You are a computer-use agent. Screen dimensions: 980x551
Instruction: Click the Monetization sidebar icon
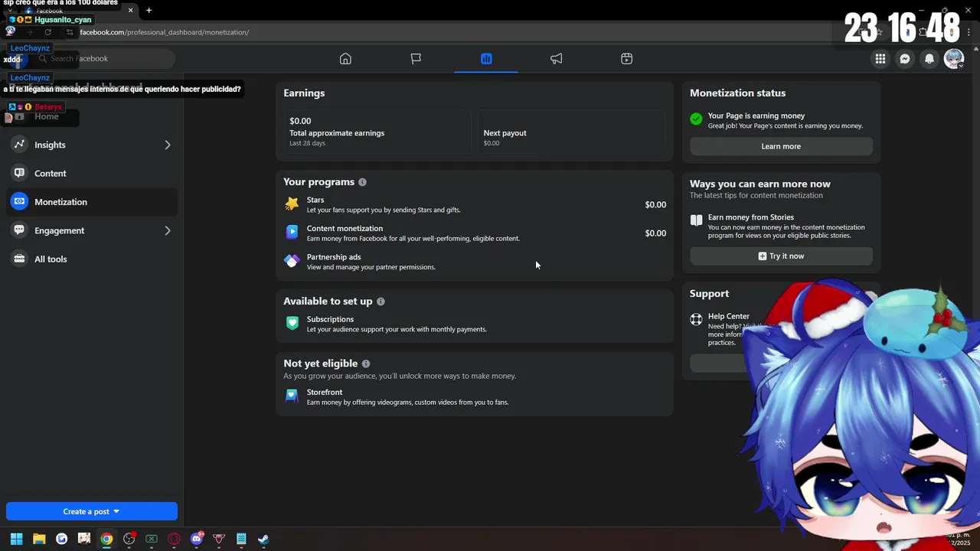pyautogui.click(x=19, y=202)
